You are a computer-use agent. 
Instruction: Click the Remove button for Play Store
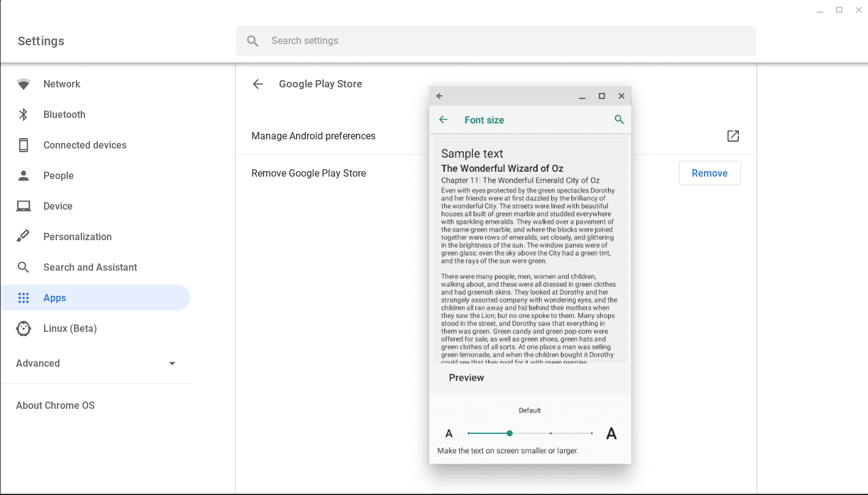click(x=710, y=173)
